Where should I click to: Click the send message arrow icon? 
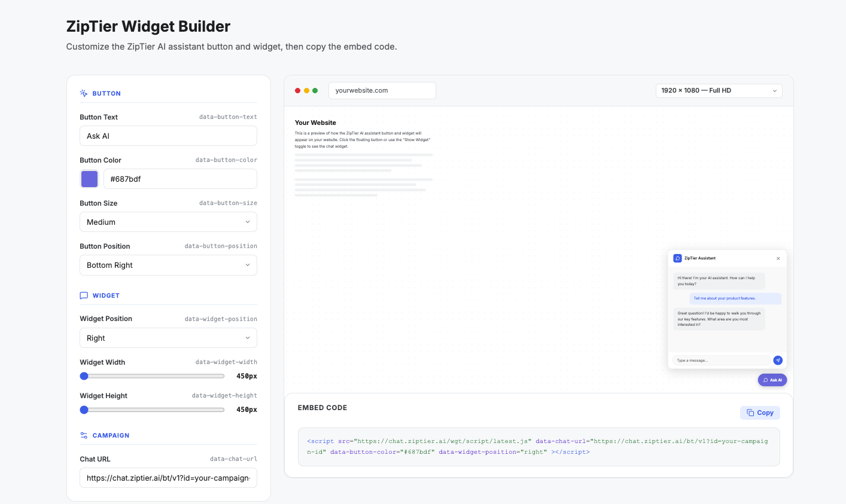[x=778, y=360]
